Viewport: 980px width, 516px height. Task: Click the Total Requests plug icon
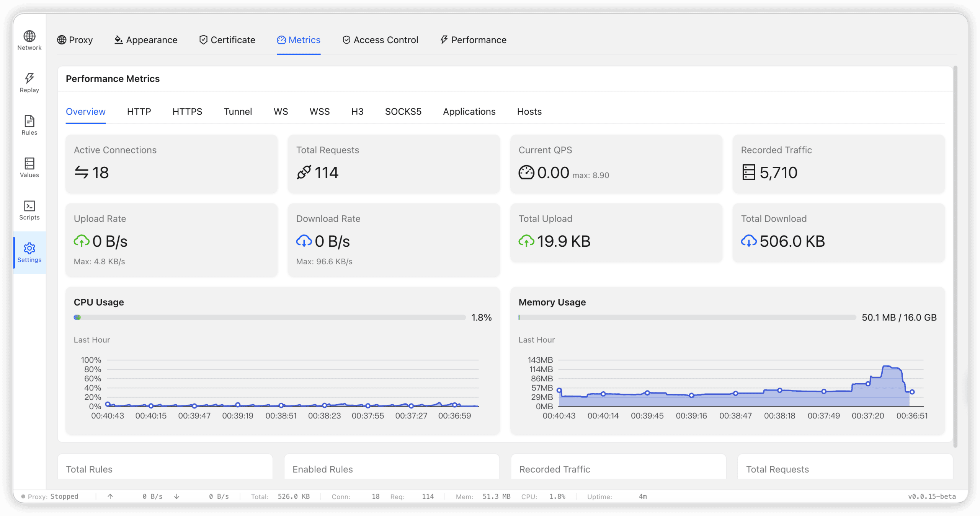tap(304, 173)
